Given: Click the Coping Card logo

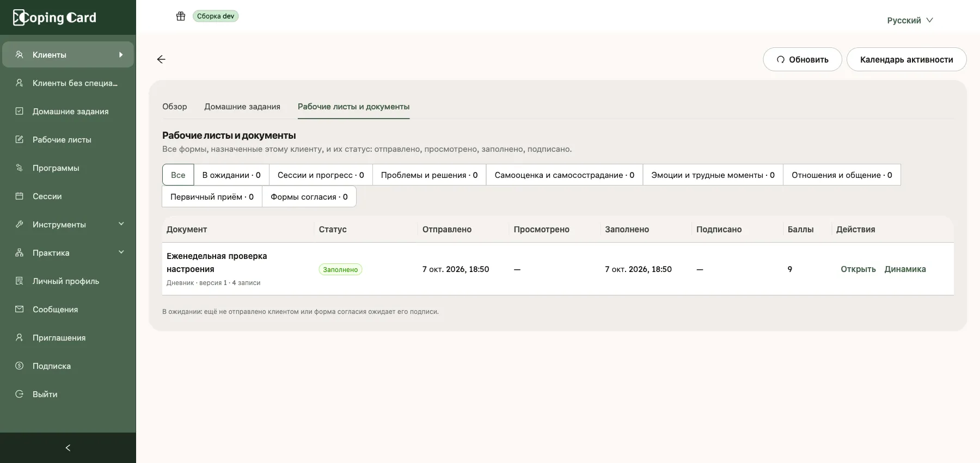Looking at the screenshot, I should (54, 17).
